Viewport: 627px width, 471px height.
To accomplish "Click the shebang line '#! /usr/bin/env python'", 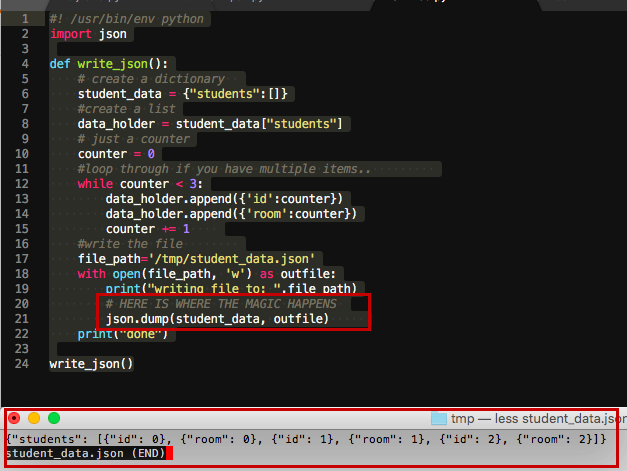I will click(127, 19).
